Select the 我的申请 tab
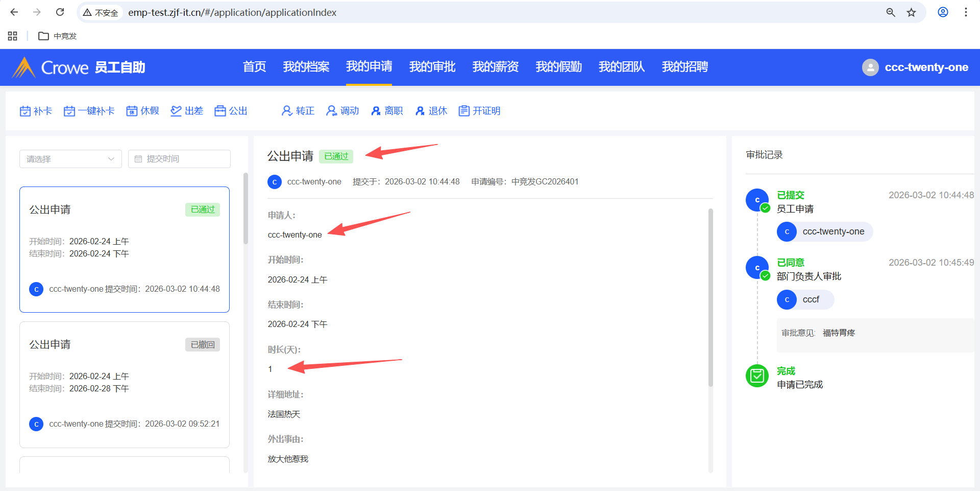 tap(369, 67)
